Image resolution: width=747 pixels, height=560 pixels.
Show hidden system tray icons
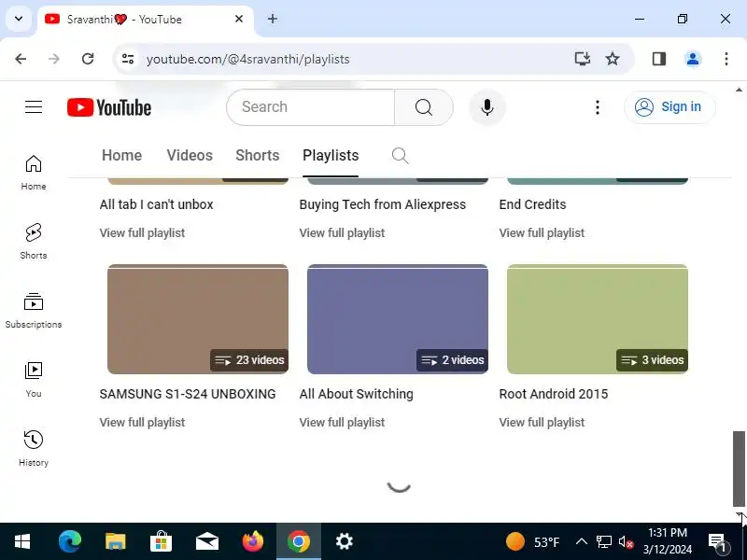pos(581,541)
